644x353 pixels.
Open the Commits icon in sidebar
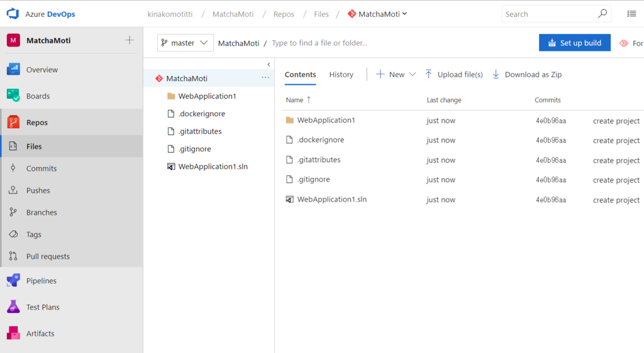(x=13, y=168)
